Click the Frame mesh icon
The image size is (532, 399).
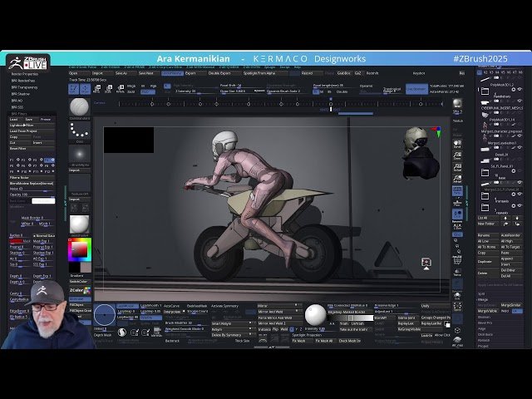[x=457, y=260]
